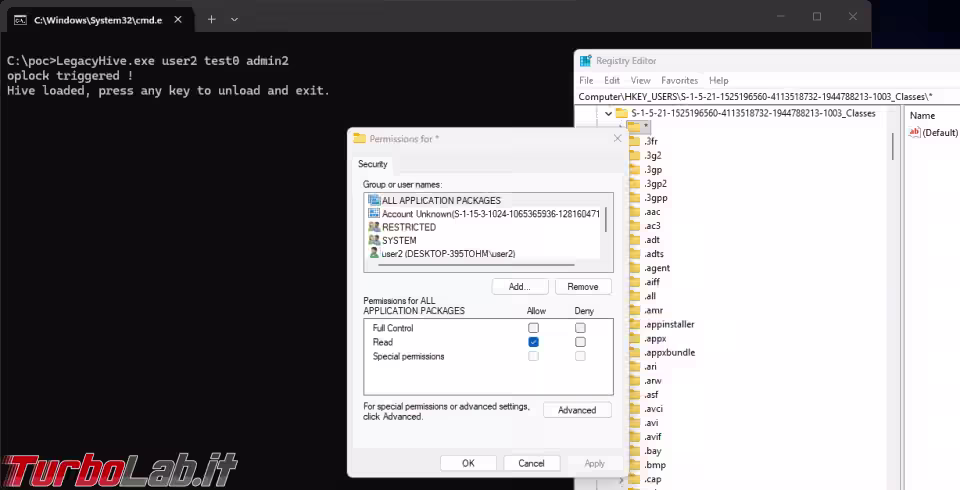Select the .arw registry key

(x=653, y=381)
